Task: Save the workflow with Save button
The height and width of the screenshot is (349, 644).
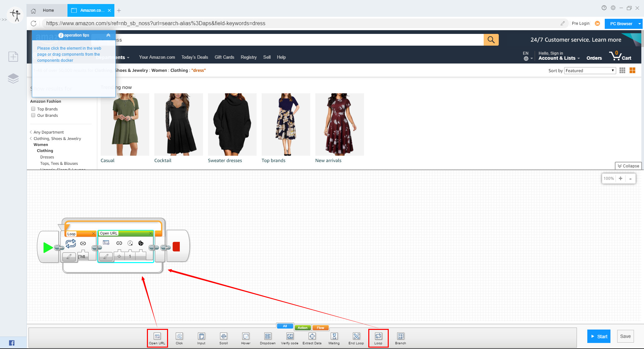Action: pos(625,336)
